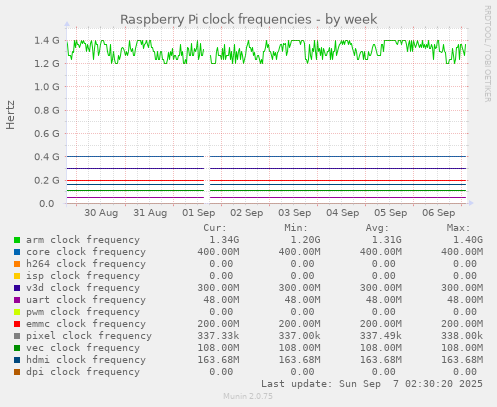Click the 'Cur:' column header

215,228
